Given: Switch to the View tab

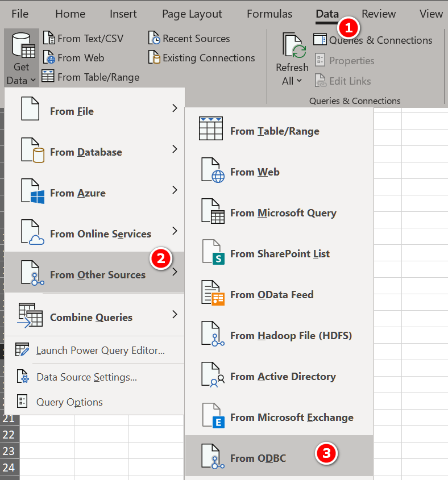Looking at the screenshot, I should point(431,14).
